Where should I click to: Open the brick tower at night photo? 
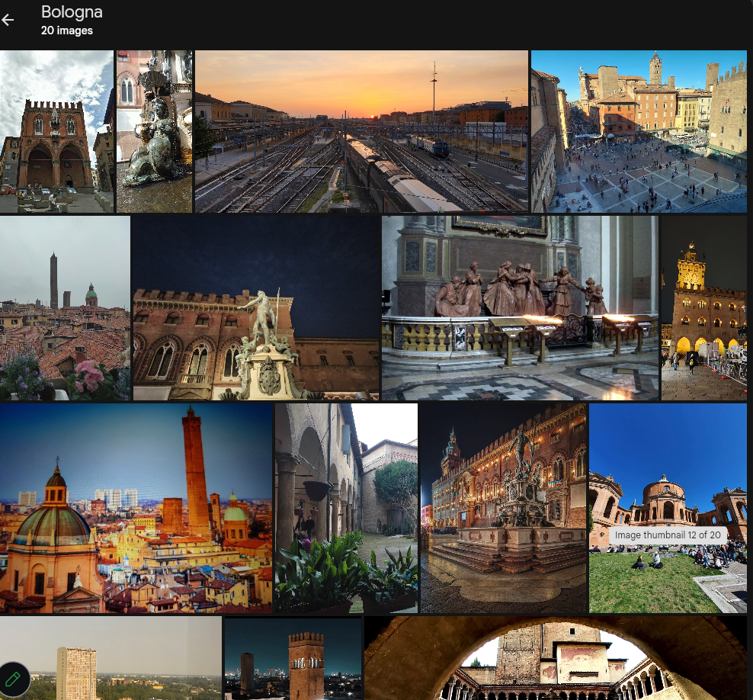(x=293, y=658)
